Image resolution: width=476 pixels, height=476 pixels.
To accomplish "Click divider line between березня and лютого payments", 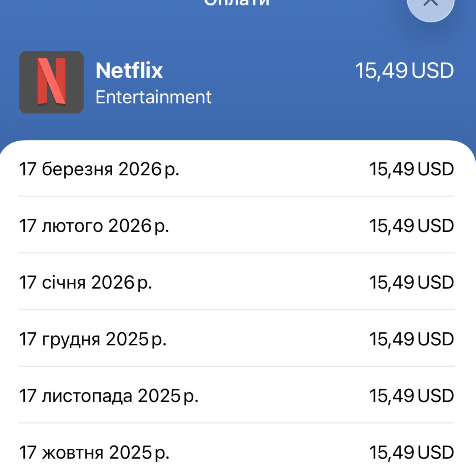I will (x=237, y=196).
